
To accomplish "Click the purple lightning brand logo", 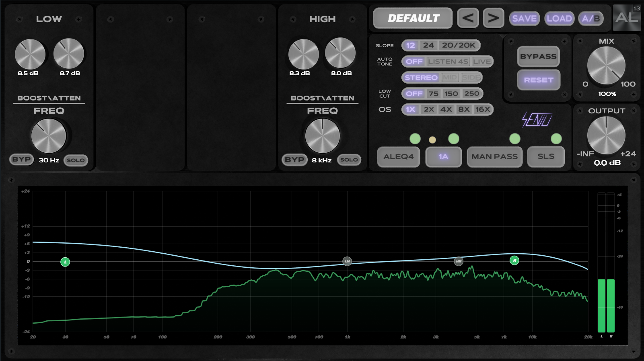I will point(537,119).
